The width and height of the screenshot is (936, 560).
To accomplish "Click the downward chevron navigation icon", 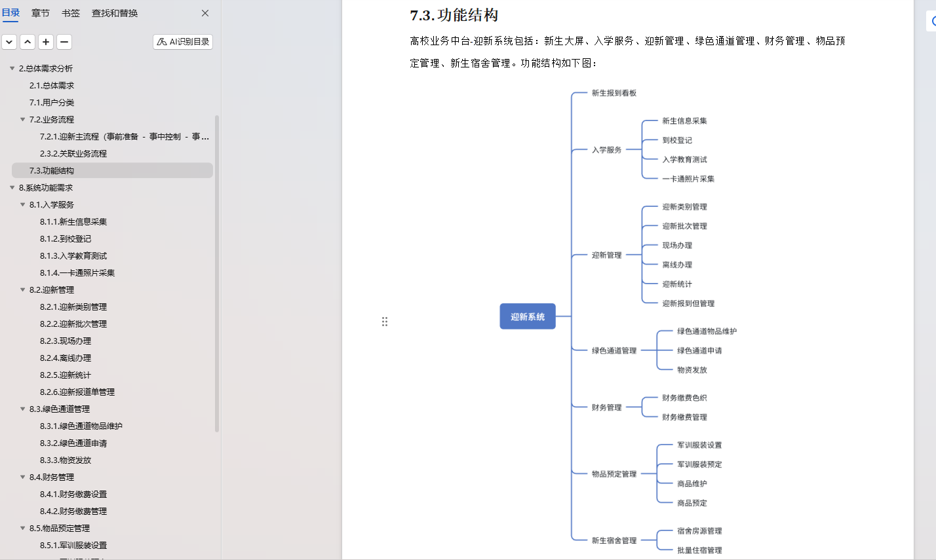I will coord(9,41).
